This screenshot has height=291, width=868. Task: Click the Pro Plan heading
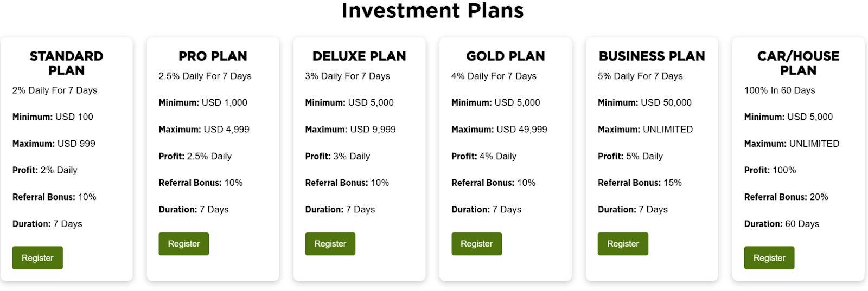[x=213, y=56]
